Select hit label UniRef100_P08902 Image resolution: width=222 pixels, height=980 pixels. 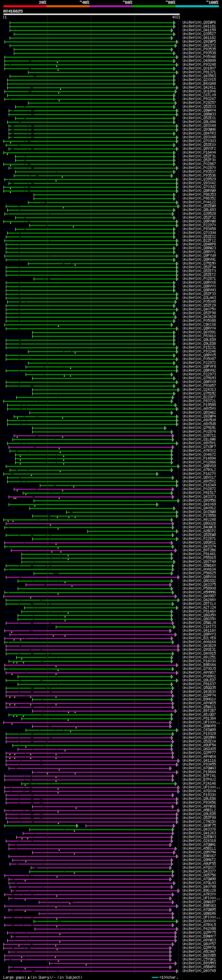click(199, 676)
